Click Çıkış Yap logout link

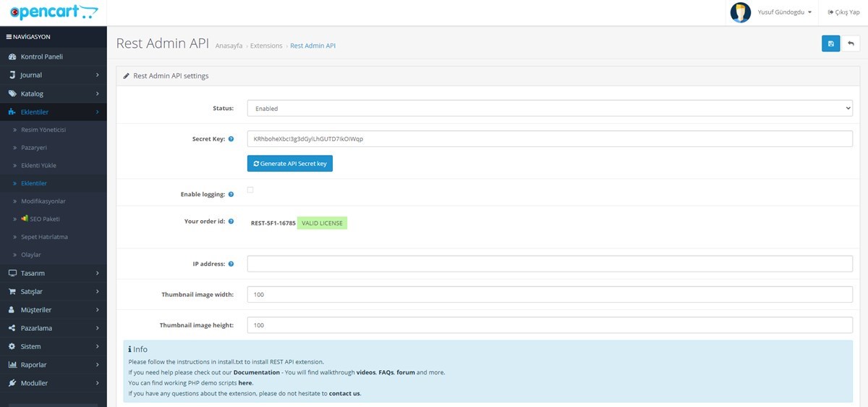tap(843, 12)
